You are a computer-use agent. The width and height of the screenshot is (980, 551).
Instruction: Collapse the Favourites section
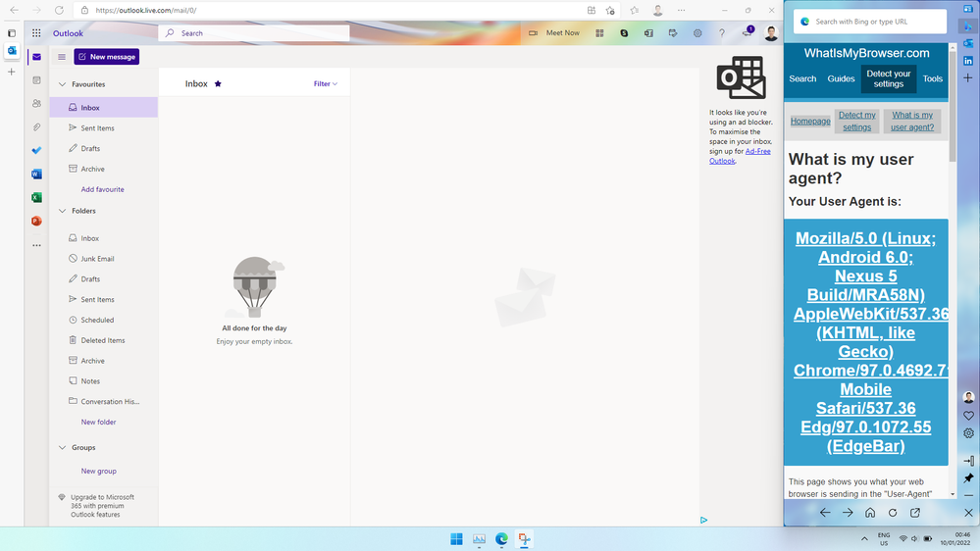coord(62,84)
